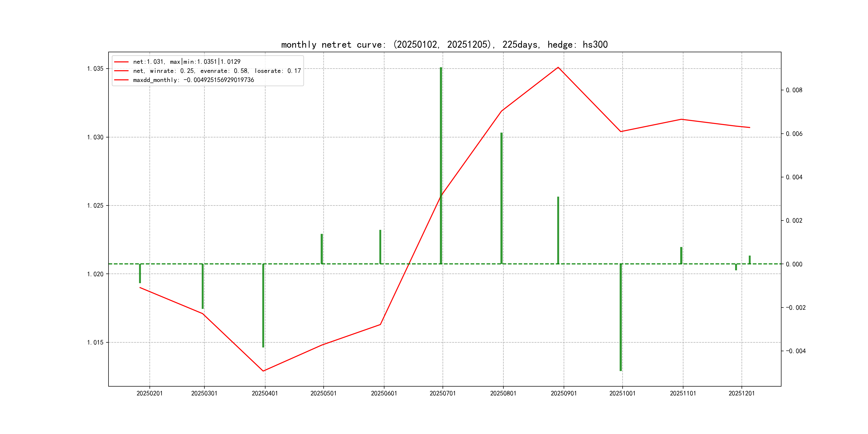Click the 20250701 x-axis label
The width and height of the screenshot is (868, 434).
coord(442,393)
